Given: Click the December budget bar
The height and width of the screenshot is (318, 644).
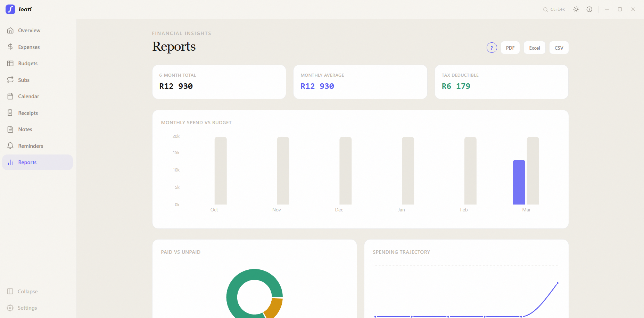Looking at the screenshot, I should pos(346,170).
